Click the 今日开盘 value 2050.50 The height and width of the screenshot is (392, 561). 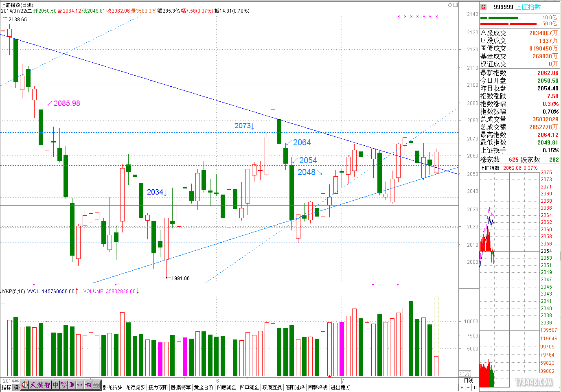tap(548, 81)
